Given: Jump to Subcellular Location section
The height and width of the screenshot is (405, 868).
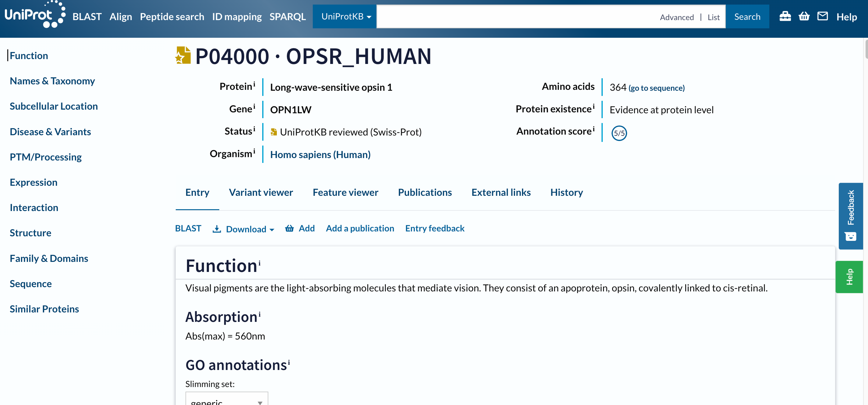Looking at the screenshot, I should (x=54, y=106).
